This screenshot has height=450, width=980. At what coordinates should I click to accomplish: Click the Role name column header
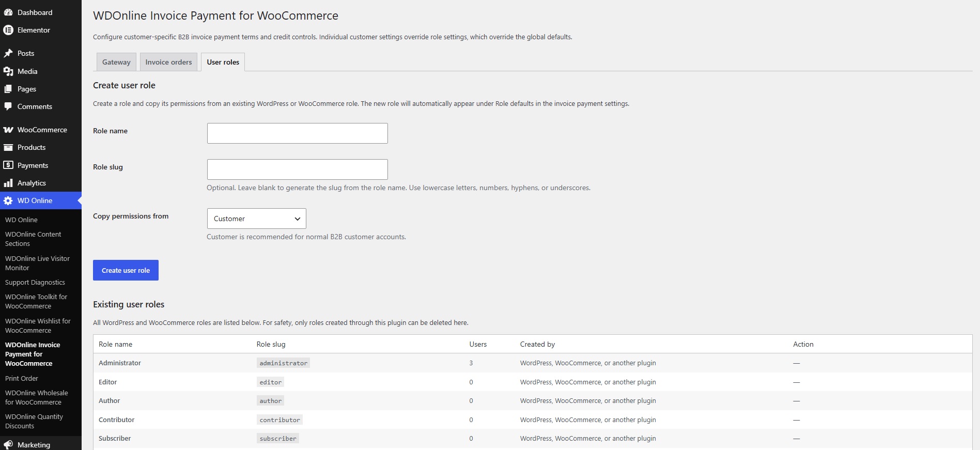pos(116,344)
